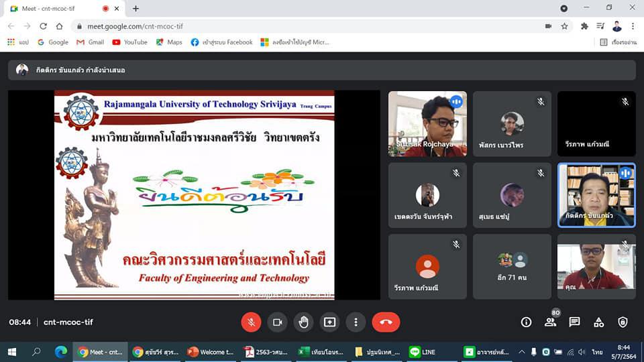The height and width of the screenshot is (362, 644).
Task: Open the Apps bookmark shortcut
Action: pos(17,42)
